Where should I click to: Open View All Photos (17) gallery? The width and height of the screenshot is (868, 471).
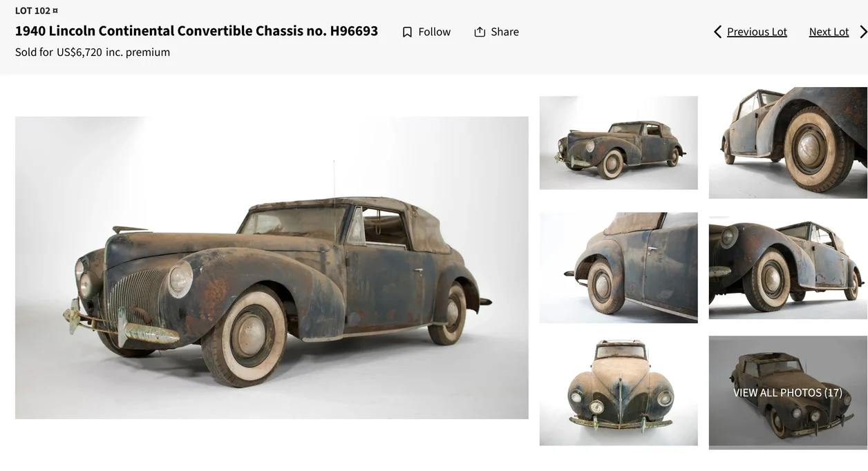click(x=788, y=392)
